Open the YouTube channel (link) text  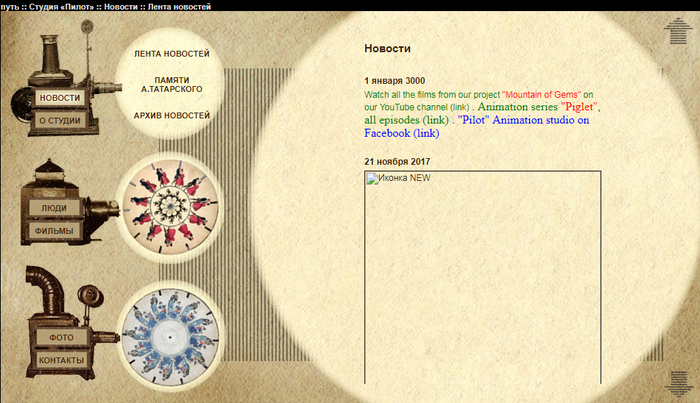417,107
